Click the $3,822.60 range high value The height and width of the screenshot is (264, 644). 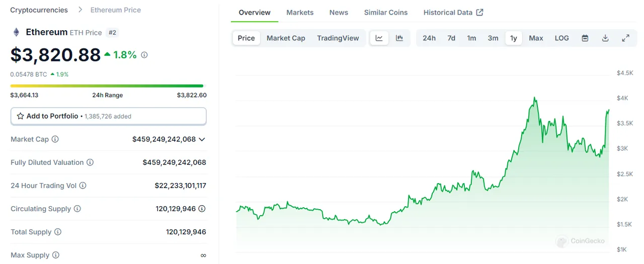(x=192, y=95)
